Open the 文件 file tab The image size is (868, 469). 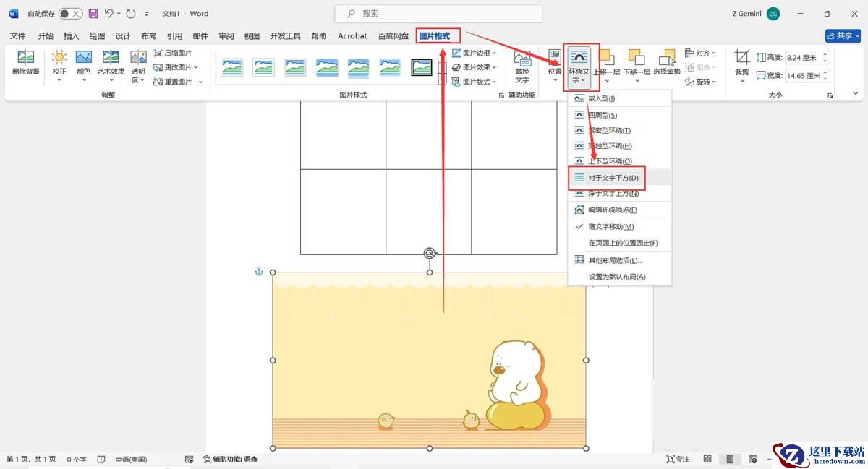[x=18, y=35]
